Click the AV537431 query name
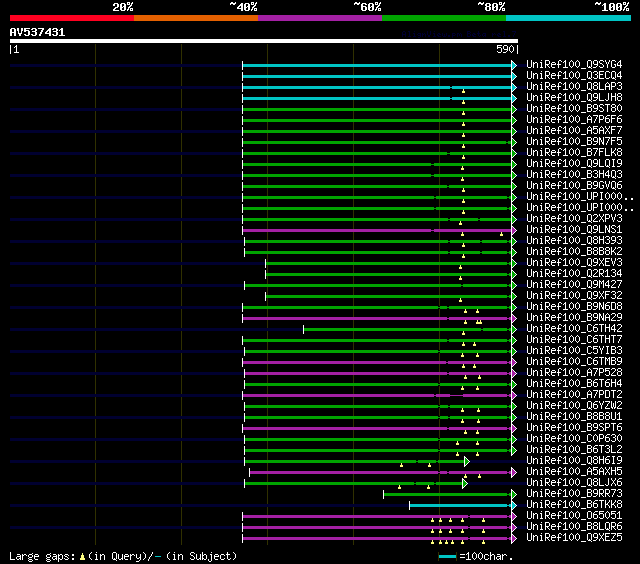 [37, 32]
